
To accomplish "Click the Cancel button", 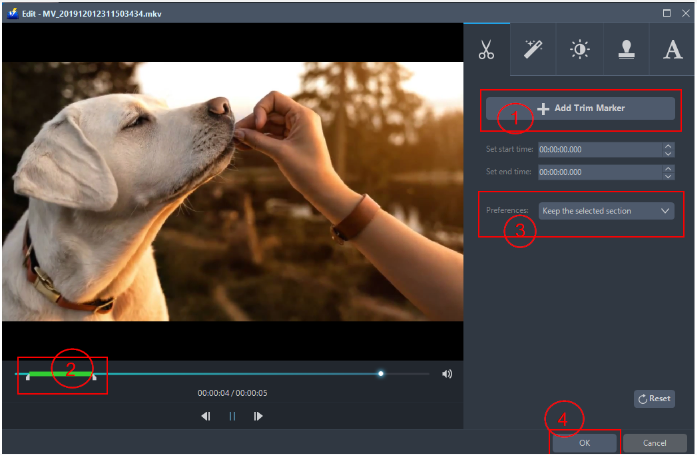I will 654,443.
